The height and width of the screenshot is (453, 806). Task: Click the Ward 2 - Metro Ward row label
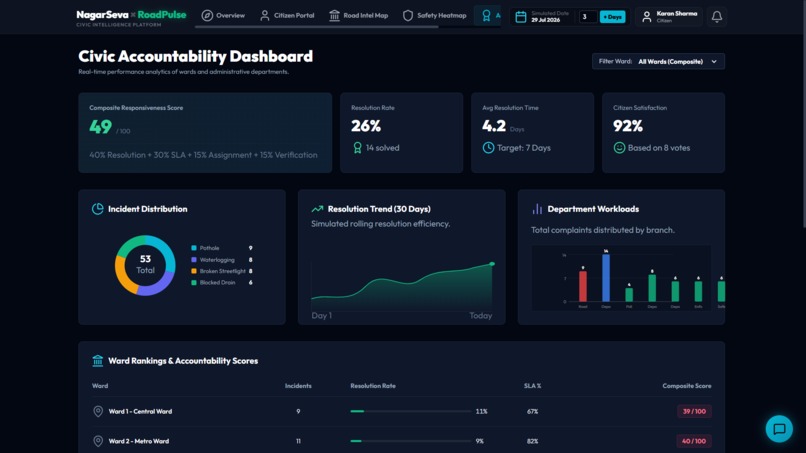(139, 441)
